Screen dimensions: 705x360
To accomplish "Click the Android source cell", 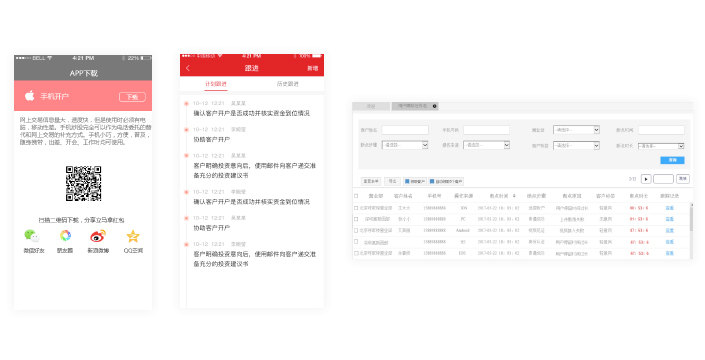I will (463, 231).
